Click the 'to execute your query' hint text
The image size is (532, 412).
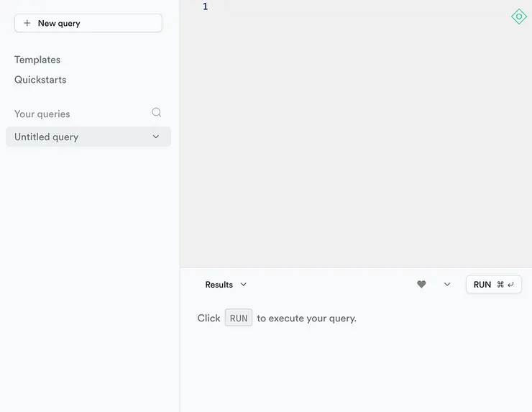307,318
